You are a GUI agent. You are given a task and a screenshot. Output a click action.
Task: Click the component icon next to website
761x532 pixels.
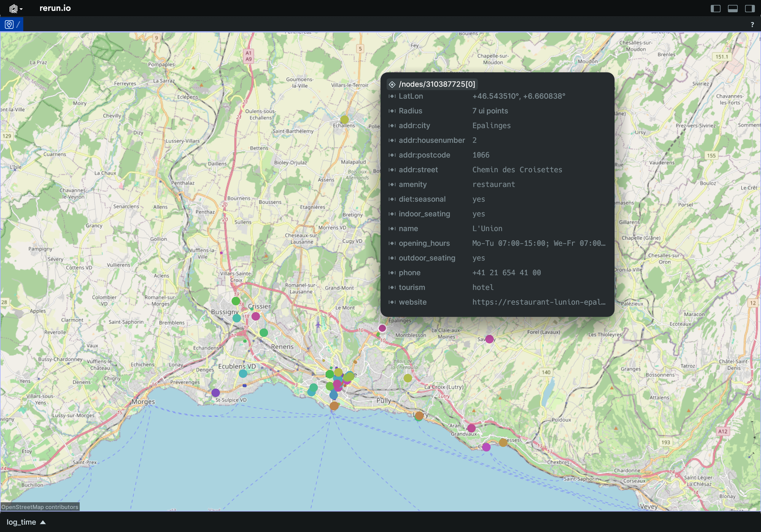tap(392, 302)
